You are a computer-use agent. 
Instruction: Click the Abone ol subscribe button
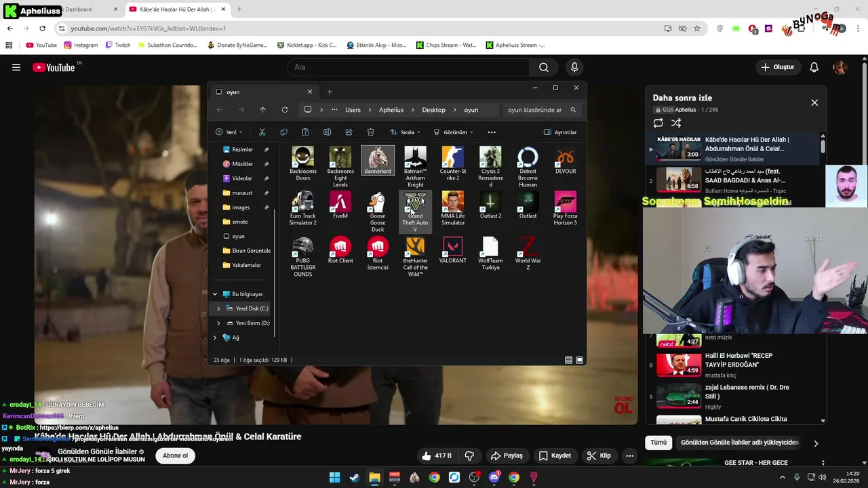coord(175,455)
